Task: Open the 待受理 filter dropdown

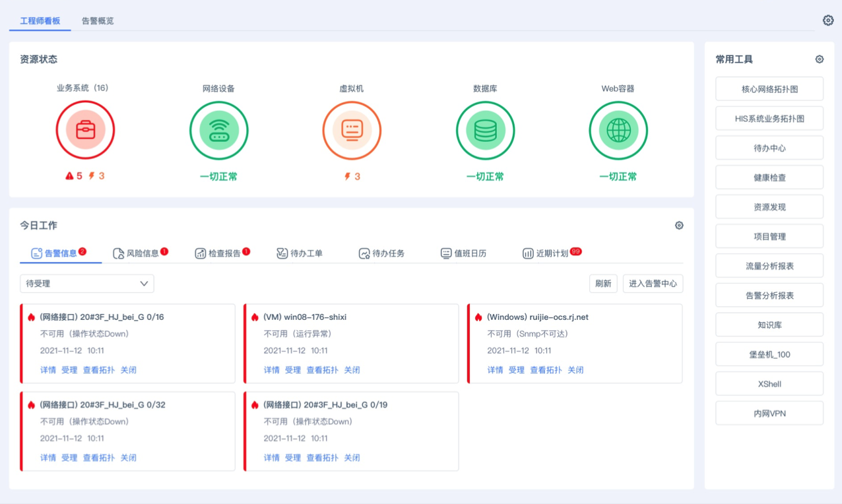Action: 86,283
